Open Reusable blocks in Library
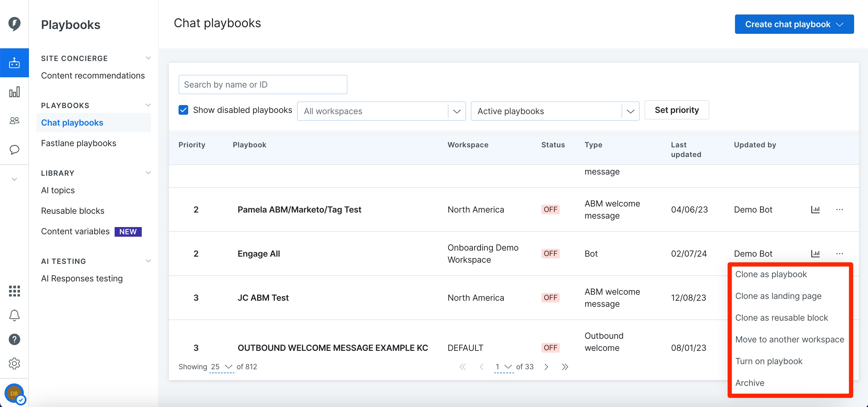 point(73,211)
